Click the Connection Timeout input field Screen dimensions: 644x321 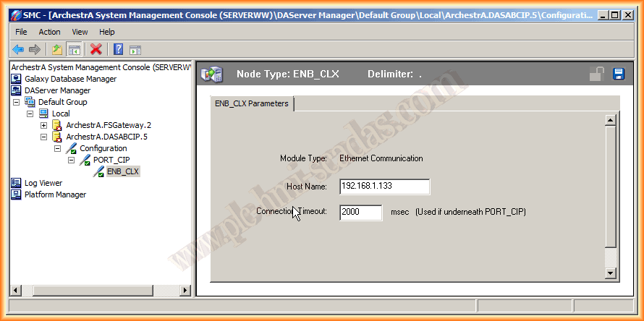(x=360, y=213)
